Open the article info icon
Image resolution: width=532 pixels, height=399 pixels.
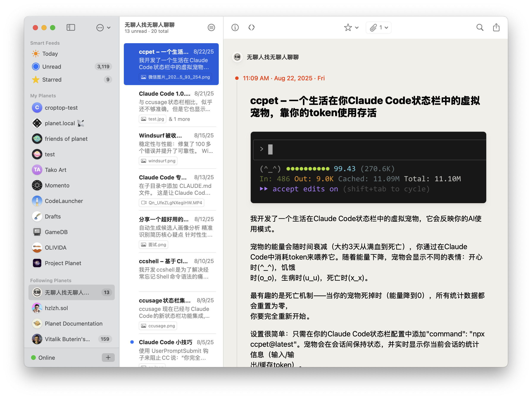click(x=235, y=28)
